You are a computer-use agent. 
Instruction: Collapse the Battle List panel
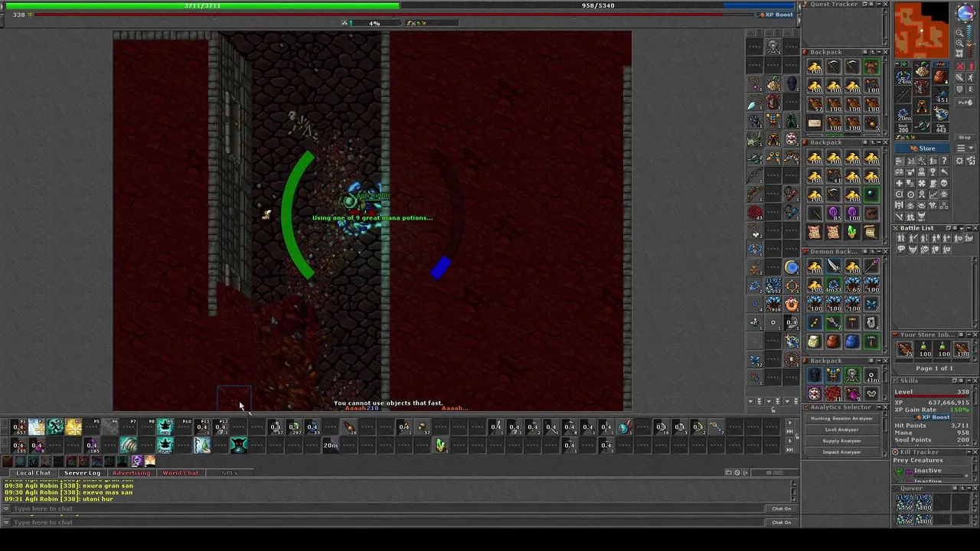[969, 228]
